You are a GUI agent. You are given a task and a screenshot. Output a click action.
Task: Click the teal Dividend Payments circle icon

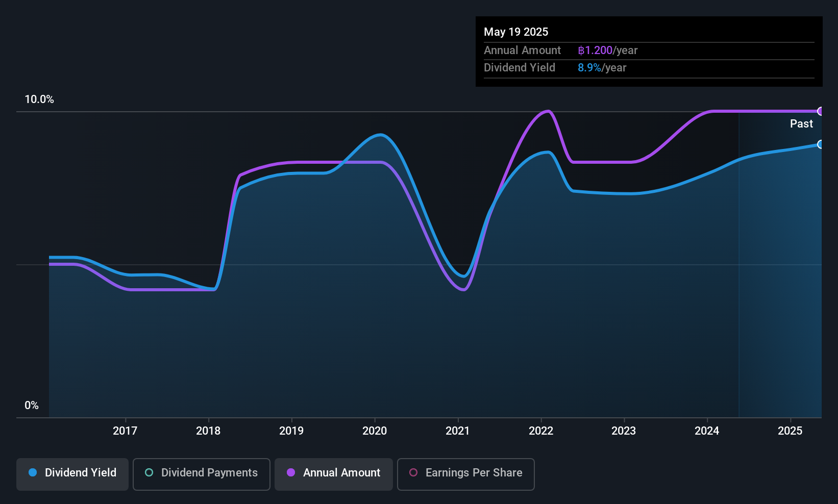tap(149, 473)
